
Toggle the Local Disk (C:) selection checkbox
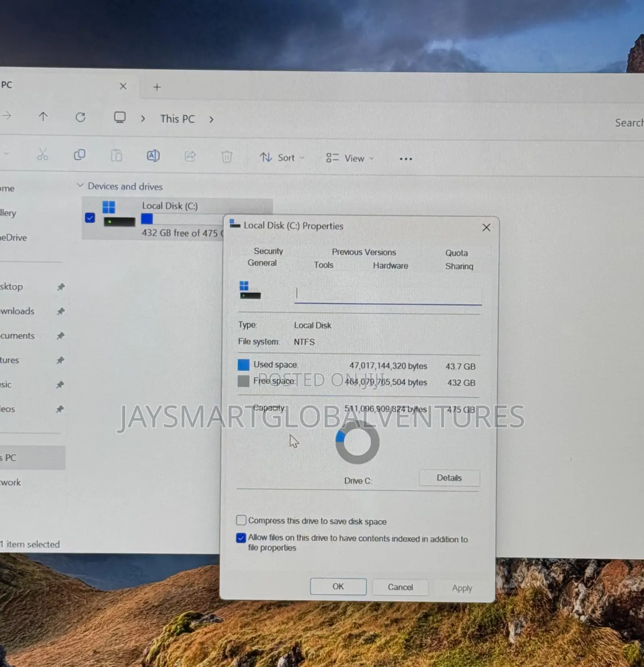(90, 218)
